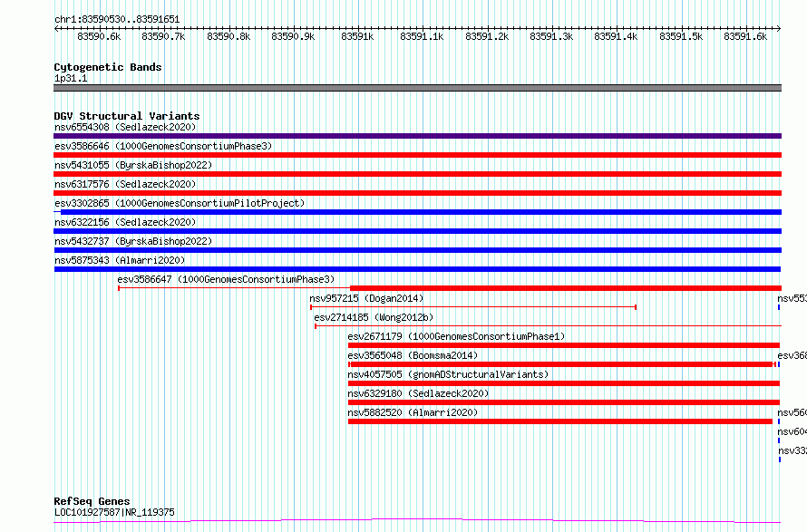Click the magenta LOC101927587 gene line
This screenshot has width=807, height=532.
click(417, 521)
